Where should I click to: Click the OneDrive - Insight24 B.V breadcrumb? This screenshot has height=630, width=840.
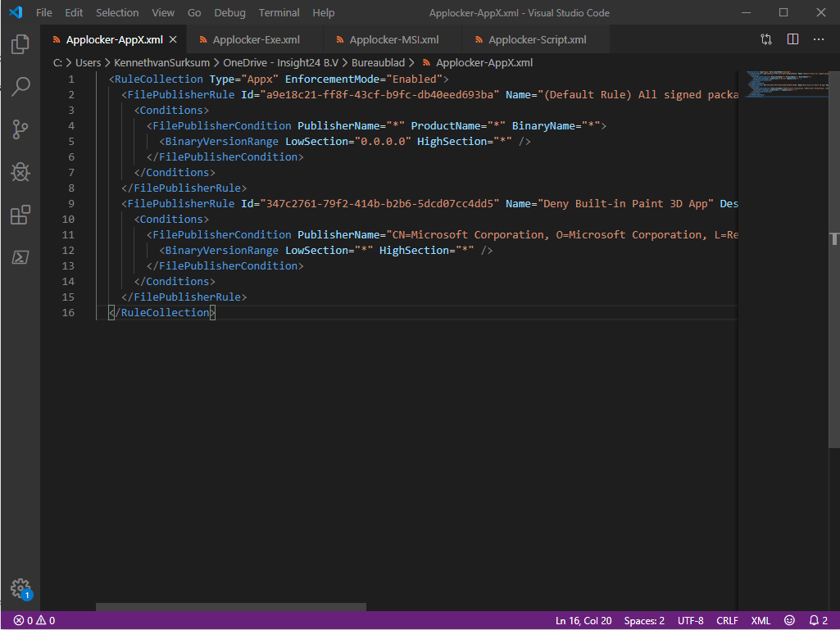click(281, 63)
